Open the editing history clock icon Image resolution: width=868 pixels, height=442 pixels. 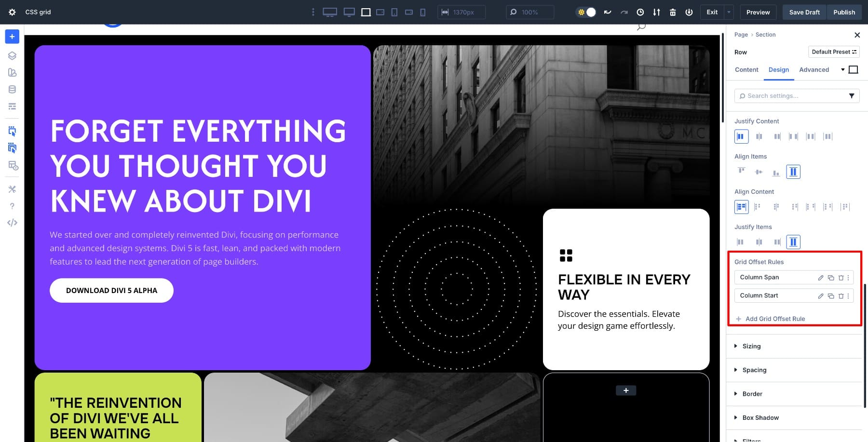tap(640, 12)
